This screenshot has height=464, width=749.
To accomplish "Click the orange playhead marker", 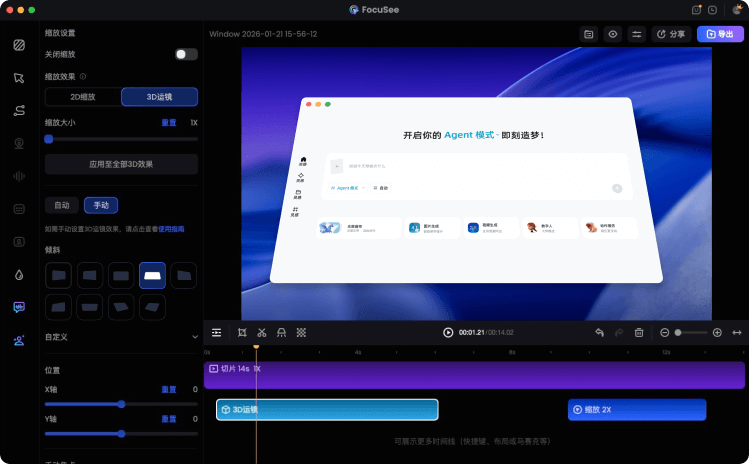I will pyautogui.click(x=256, y=346).
